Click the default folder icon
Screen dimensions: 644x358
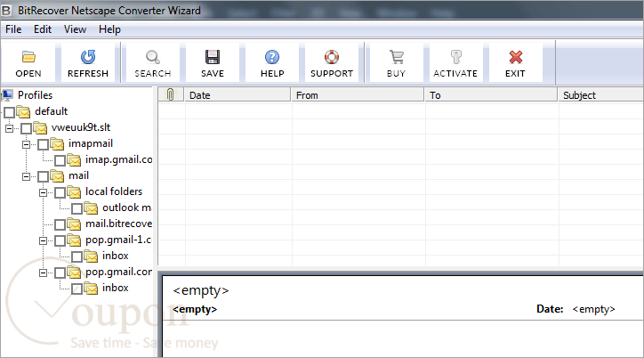23,112
